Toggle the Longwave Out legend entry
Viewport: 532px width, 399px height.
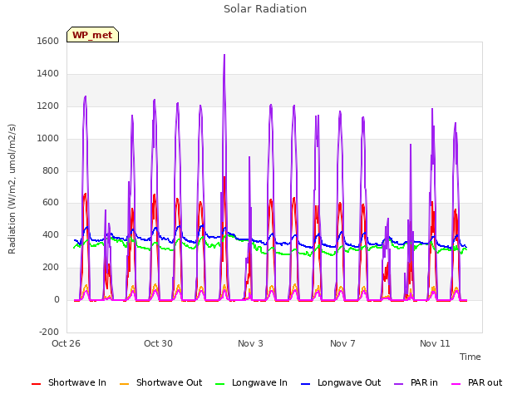[x=341, y=382]
